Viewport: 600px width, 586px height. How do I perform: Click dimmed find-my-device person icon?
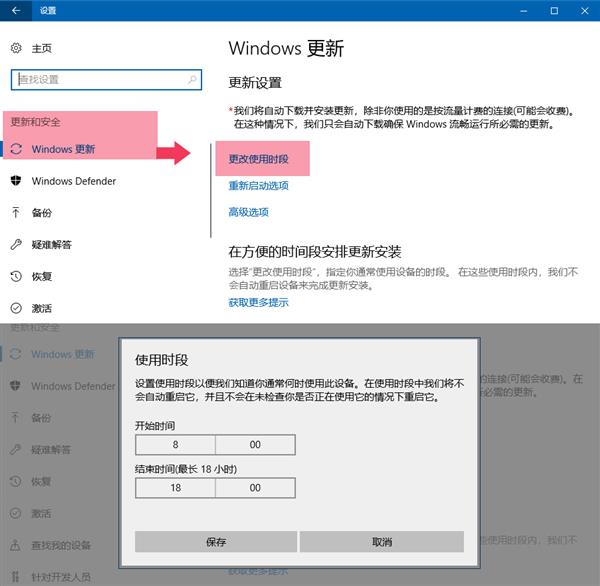[x=15, y=545]
